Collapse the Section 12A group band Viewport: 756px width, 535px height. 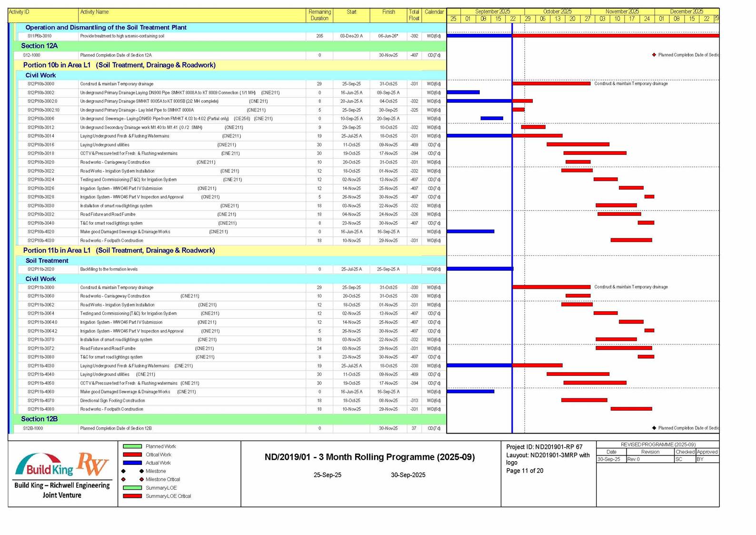[x=39, y=46]
